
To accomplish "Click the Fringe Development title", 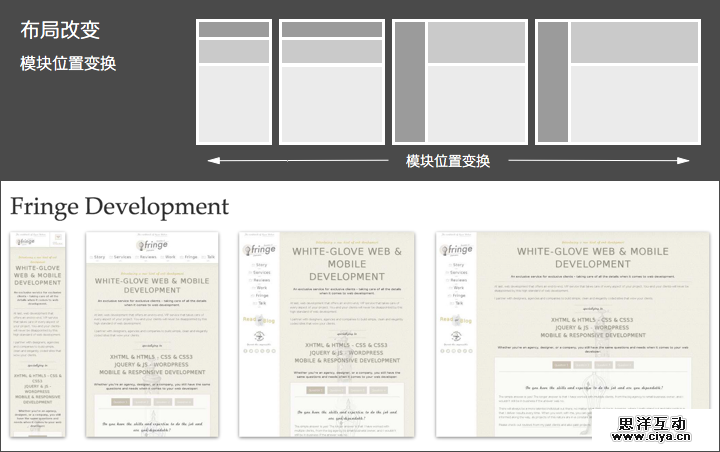I will 119,207.
